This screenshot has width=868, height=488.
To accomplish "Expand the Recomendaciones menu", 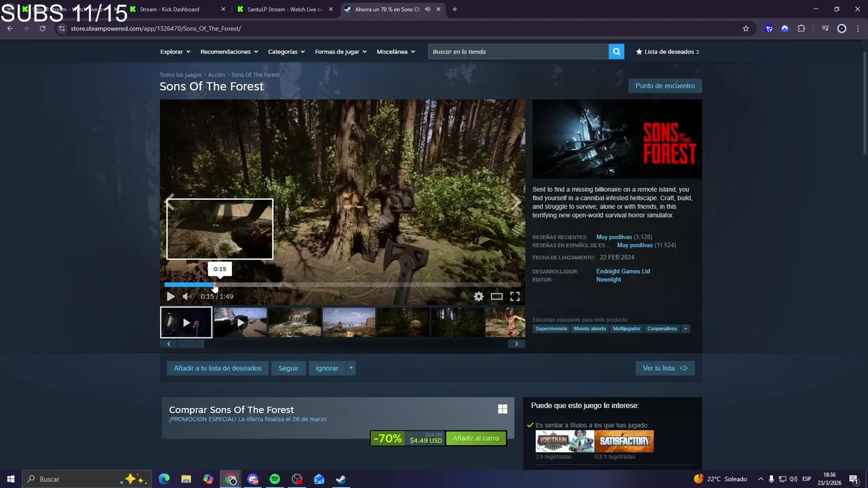I will 229,52.
